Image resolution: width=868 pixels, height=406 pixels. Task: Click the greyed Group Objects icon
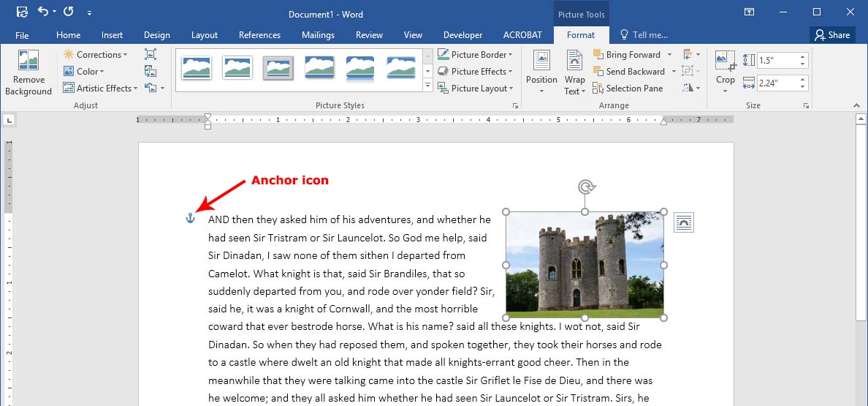pyautogui.click(x=691, y=71)
